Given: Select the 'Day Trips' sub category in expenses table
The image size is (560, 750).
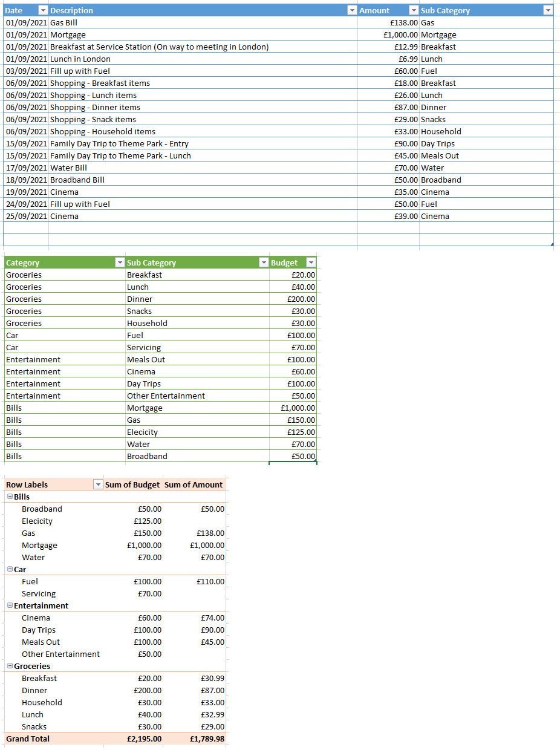Looking at the screenshot, I should 486,143.
